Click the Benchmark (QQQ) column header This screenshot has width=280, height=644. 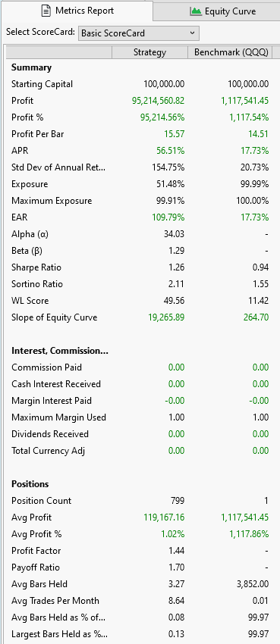(231, 52)
